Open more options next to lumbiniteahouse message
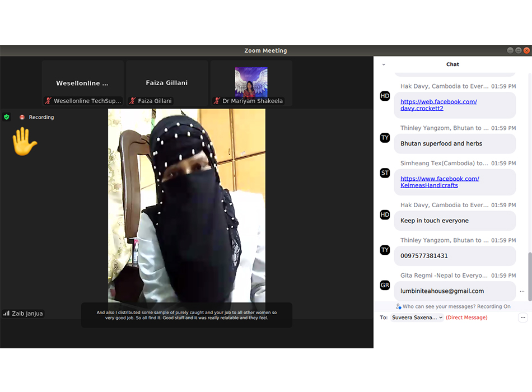 (x=522, y=291)
